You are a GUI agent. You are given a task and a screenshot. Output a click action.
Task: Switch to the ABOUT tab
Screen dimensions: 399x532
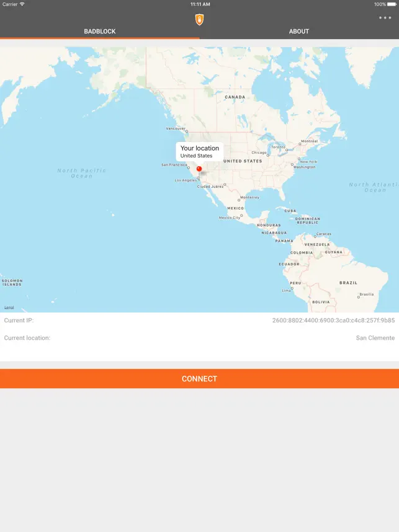(x=299, y=31)
